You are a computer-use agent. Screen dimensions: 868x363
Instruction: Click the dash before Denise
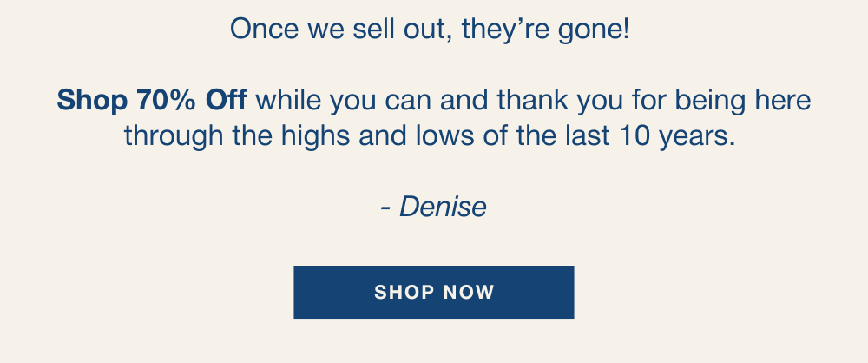point(385,207)
